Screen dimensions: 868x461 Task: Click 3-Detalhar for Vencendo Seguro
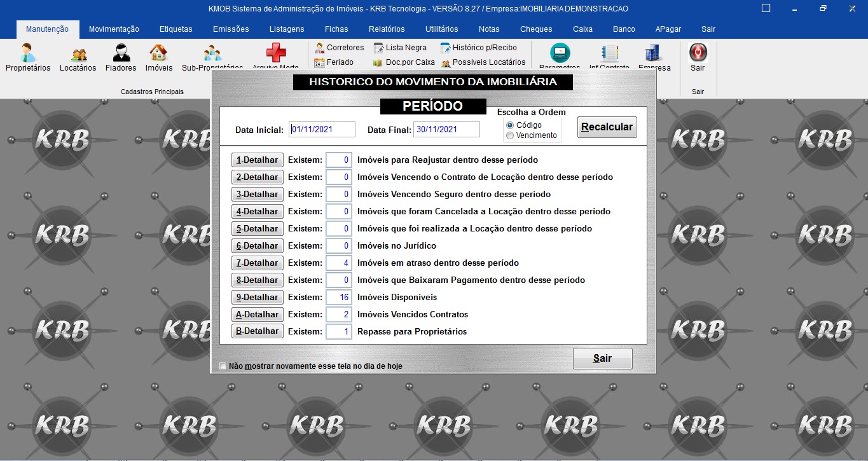tap(258, 195)
